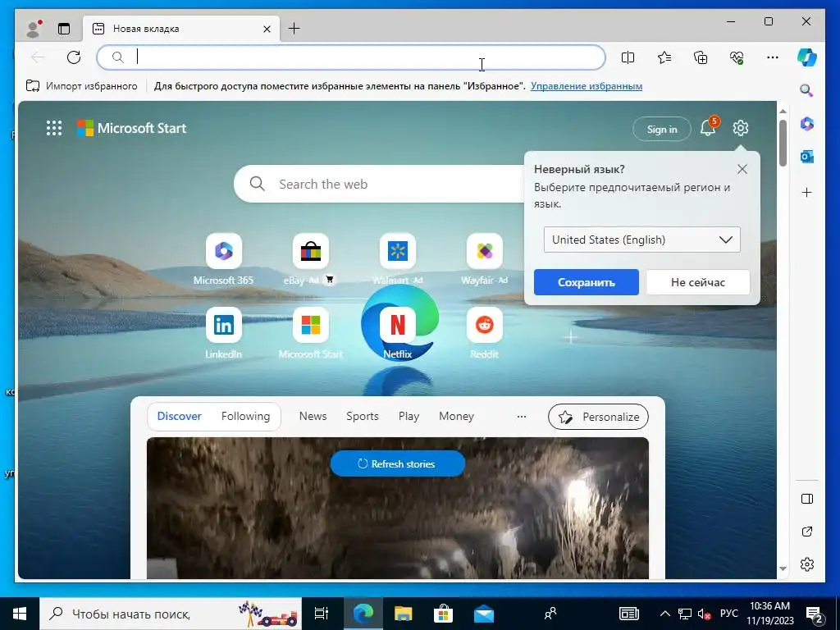The image size is (840, 630).
Task: Open Microsoft 365 sidebar icon
Action: [x=807, y=124]
